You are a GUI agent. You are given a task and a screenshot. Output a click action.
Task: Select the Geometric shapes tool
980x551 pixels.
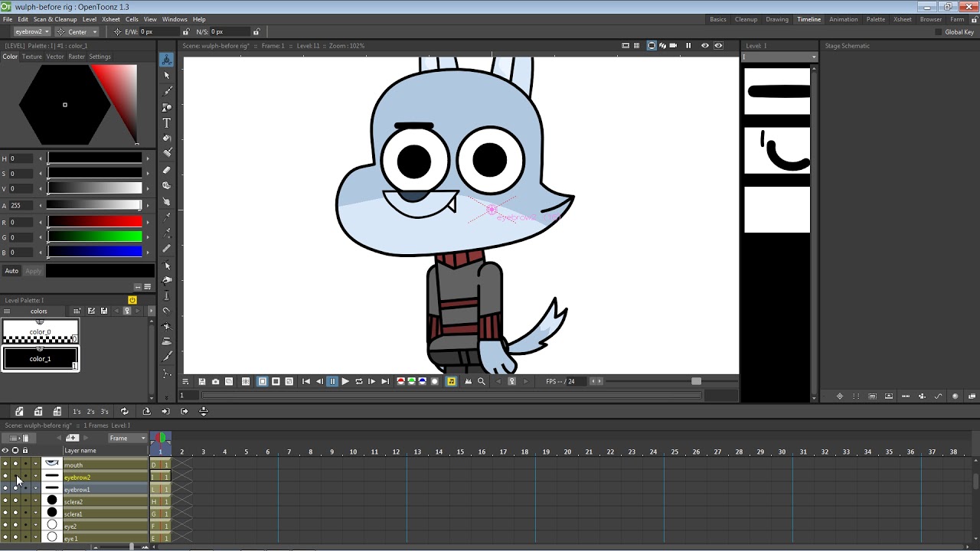(166, 107)
